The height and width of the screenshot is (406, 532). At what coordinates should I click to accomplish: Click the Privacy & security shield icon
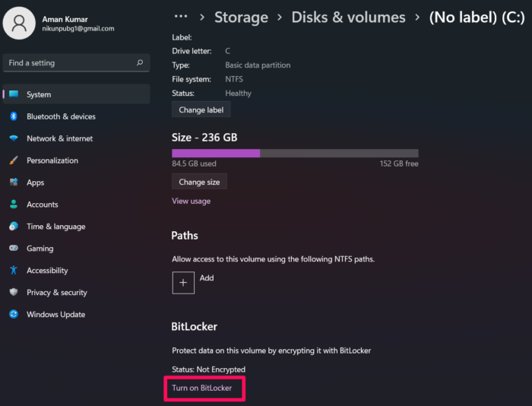(x=14, y=293)
